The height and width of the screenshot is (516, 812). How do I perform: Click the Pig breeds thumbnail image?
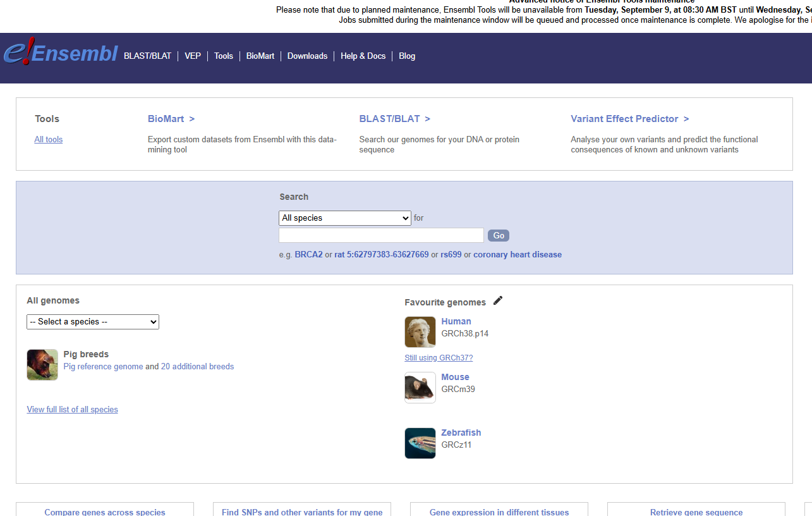click(42, 365)
